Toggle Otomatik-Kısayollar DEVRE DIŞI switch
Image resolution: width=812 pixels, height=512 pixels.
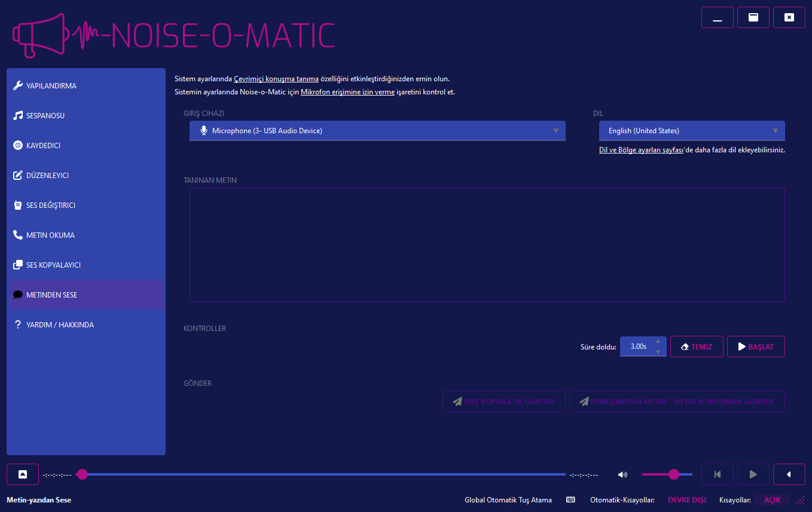click(686, 499)
